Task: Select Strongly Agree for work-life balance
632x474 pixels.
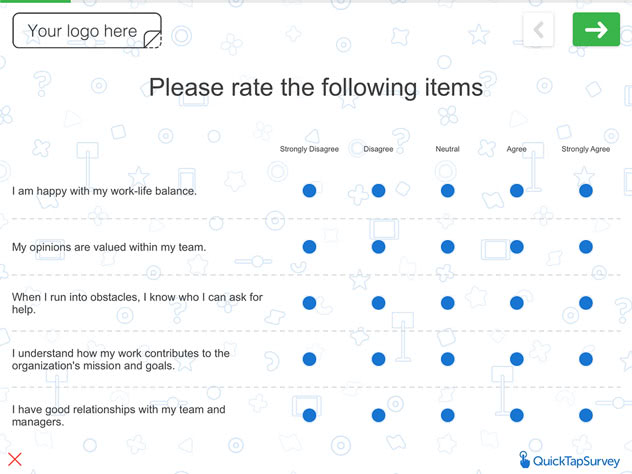Action: point(586,191)
